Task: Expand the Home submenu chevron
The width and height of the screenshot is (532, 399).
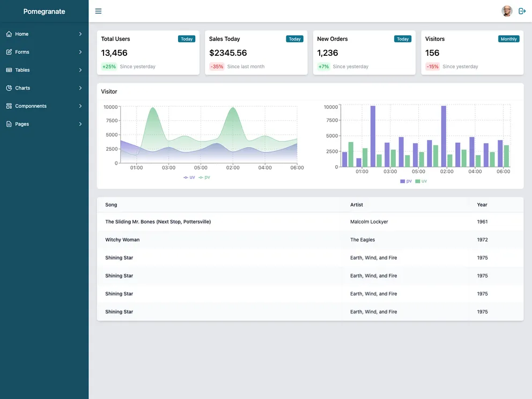Action: click(x=80, y=34)
